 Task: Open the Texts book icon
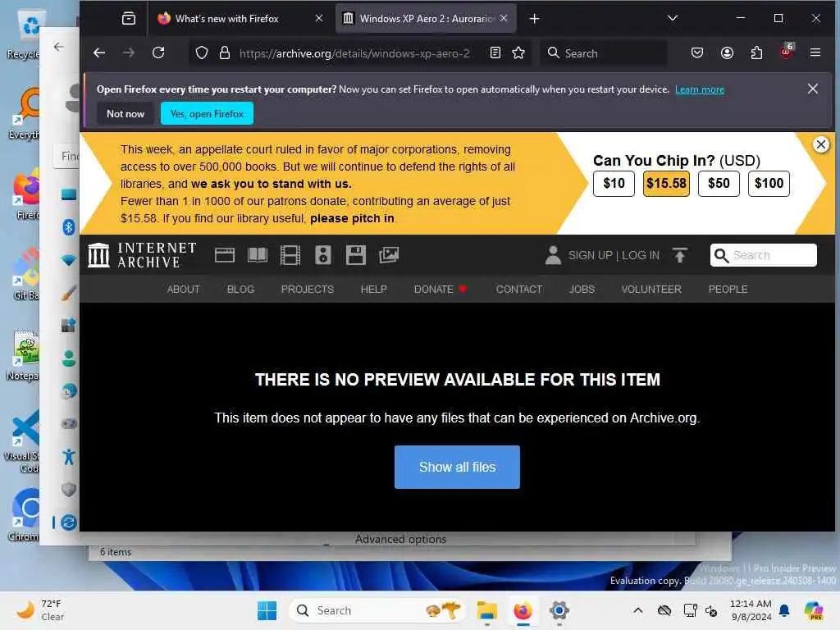pos(258,255)
